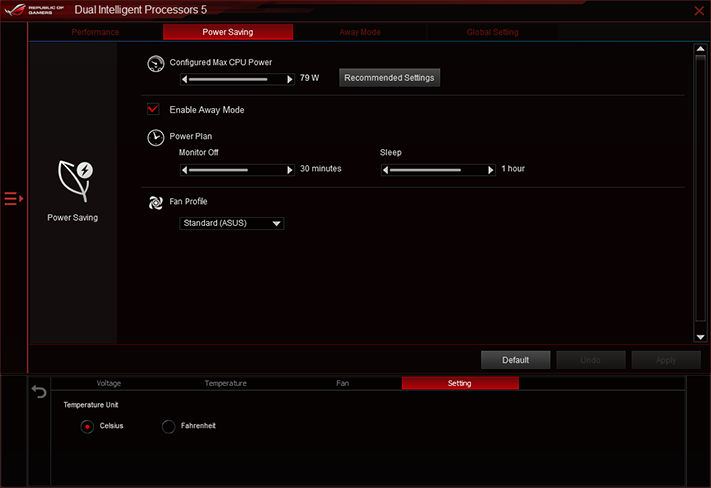711x488 pixels.
Task: Click the Apply button
Action: click(666, 360)
